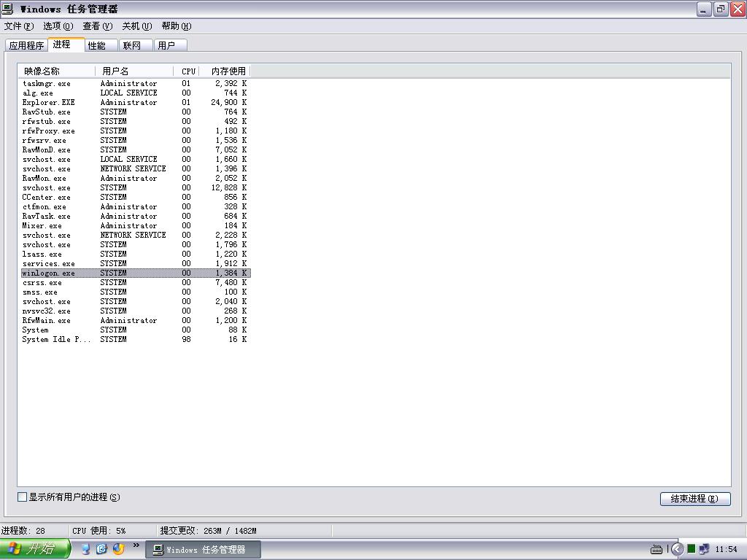Click 提交更改: 263M / 1482M status
Image resolution: width=747 pixels, height=560 pixels.
click(244, 531)
